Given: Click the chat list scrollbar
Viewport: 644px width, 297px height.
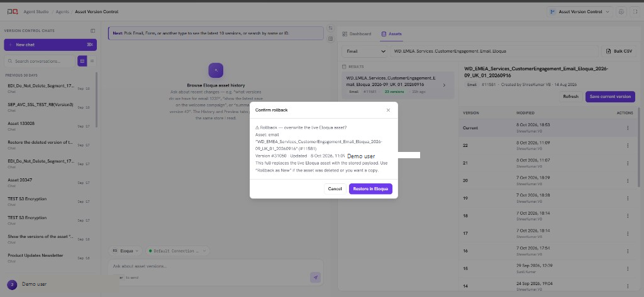Looking at the screenshot, I should click(x=97, y=100).
